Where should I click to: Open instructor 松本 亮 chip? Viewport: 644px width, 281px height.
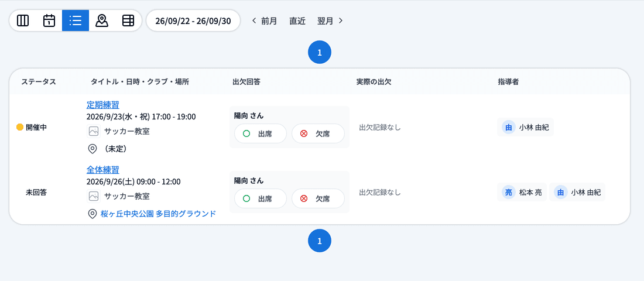pyautogui.click(x=522, y=192)
